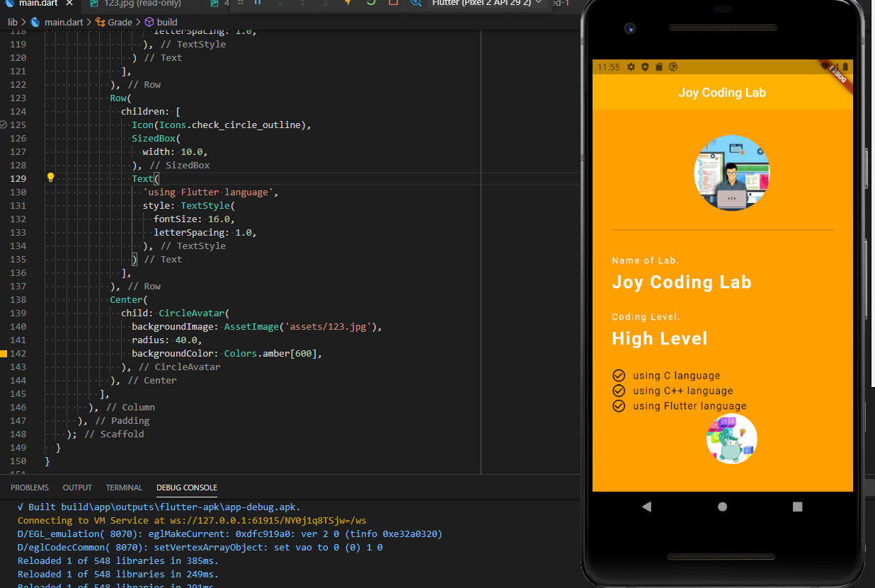Tap the emulator Home navigation button

pyautogui.click(x=722, y=507)
